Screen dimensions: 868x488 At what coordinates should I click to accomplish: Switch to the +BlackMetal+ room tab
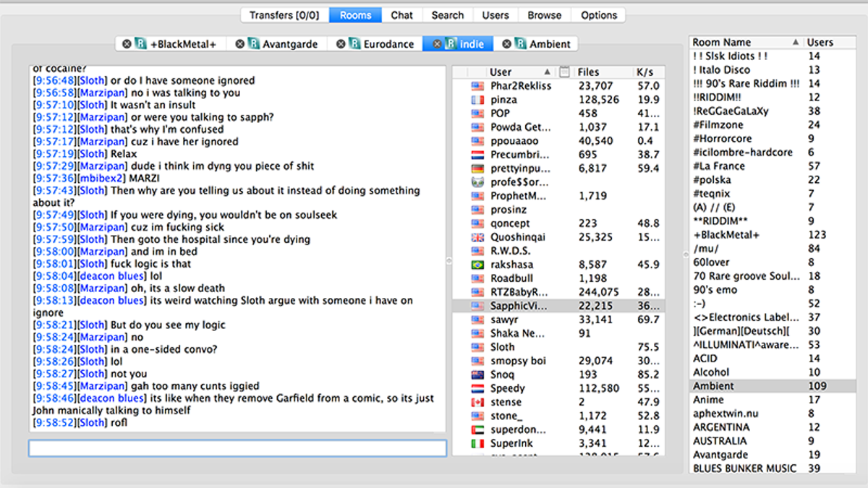(x=170, y=44)
